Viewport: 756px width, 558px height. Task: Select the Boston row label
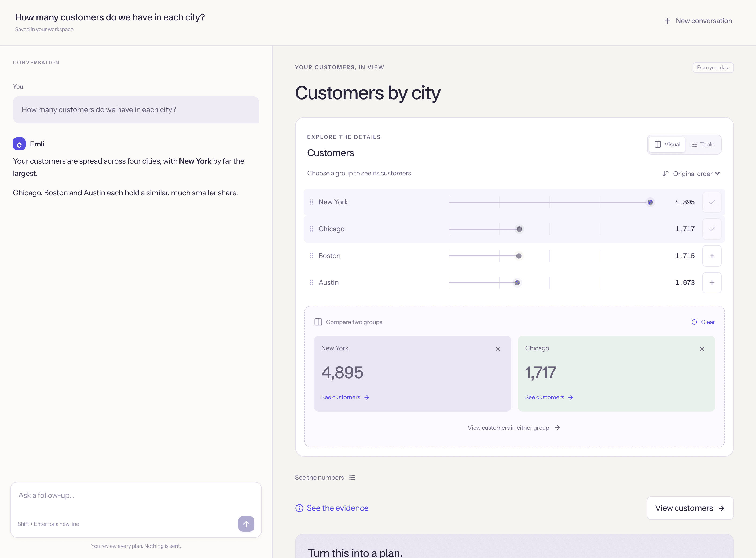[x=329, y=256]
